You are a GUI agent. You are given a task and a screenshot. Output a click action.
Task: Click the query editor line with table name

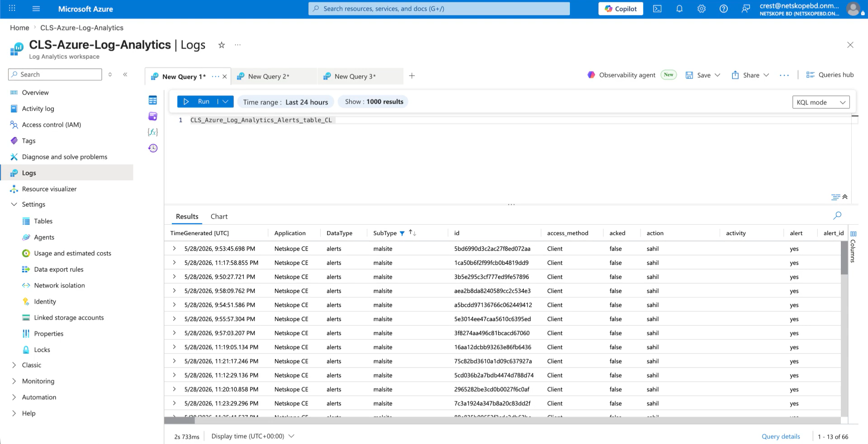point(261,120)
